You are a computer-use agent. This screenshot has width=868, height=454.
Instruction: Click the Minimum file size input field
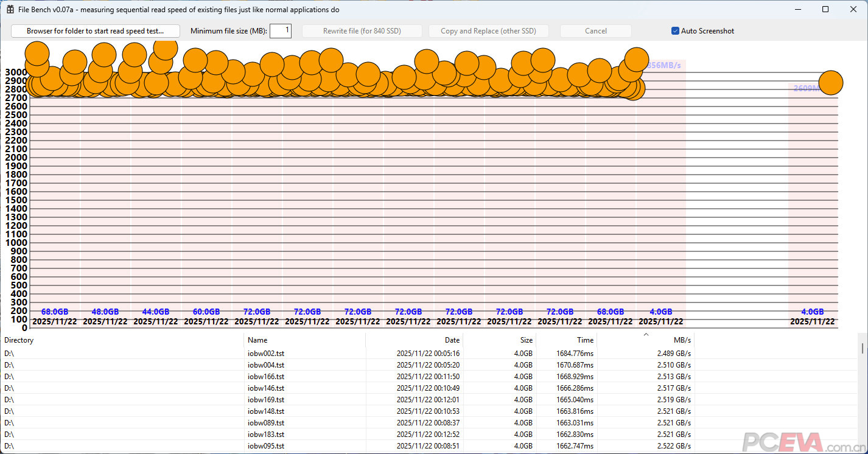pos(280,31)
